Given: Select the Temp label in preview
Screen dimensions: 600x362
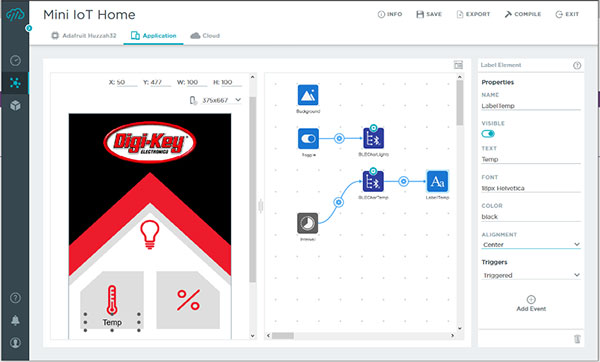Looking at the screenshot, I should pos(112,323).
